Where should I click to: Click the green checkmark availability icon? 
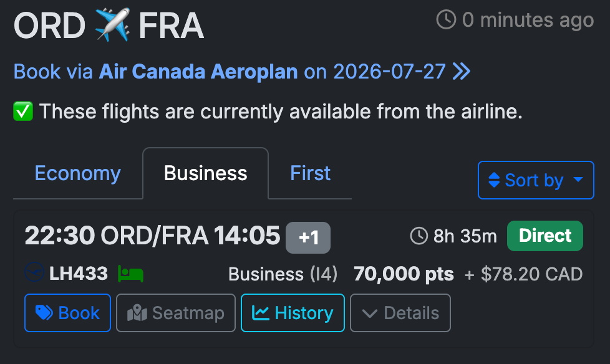click(23, 112)
